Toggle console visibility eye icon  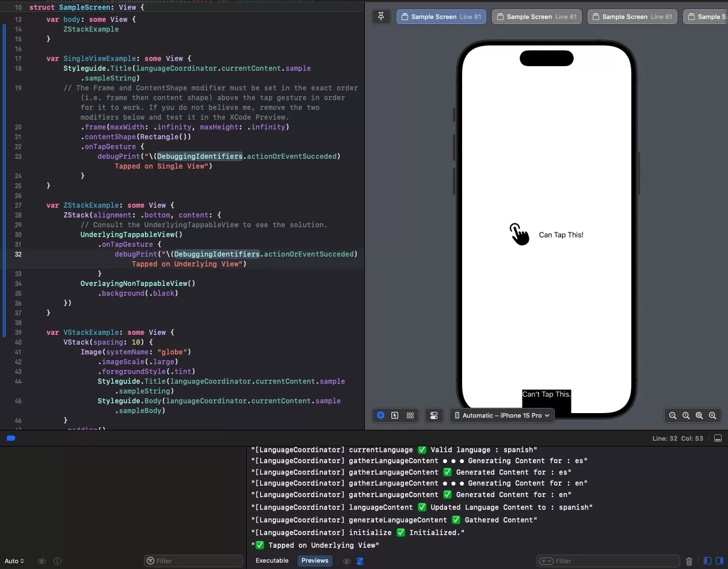point(346,561)
